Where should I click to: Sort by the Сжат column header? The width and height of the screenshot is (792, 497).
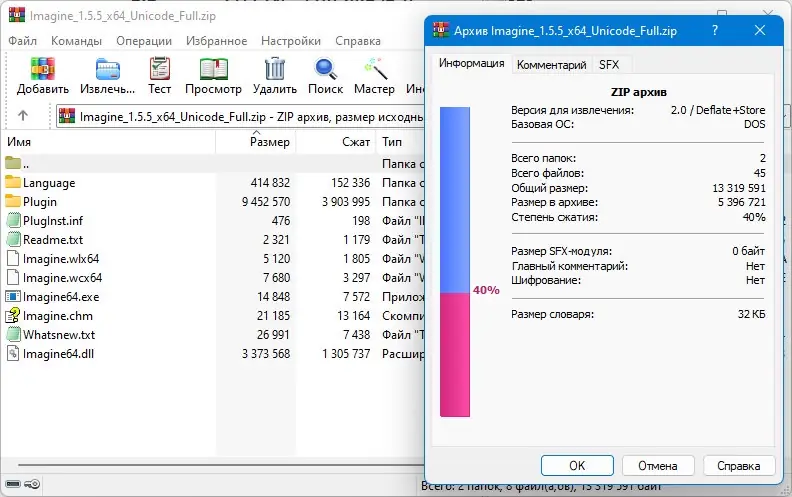coord(335,142)
